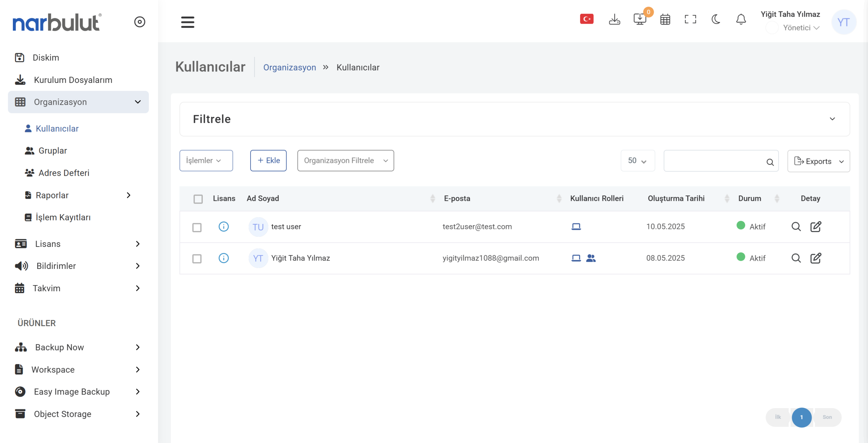Open calendar icon in top bar
This screenshot has width=868, height=443.
[665, 20]
